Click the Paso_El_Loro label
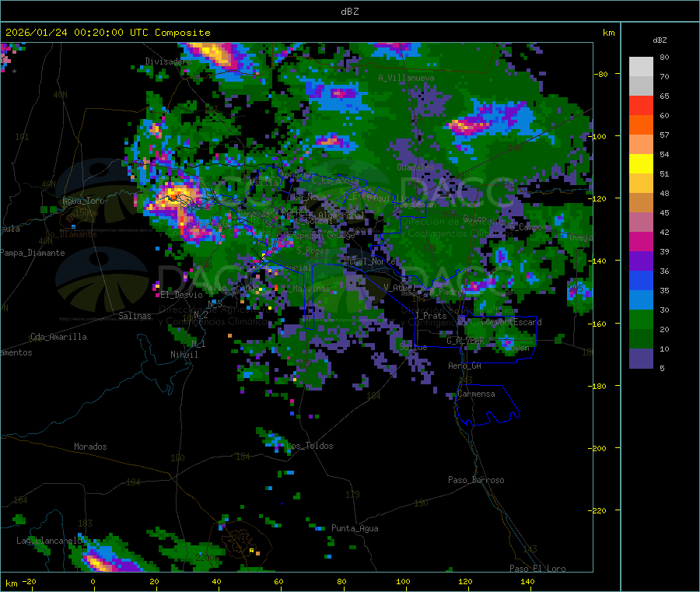700x592 pixels. click(538, 569)
